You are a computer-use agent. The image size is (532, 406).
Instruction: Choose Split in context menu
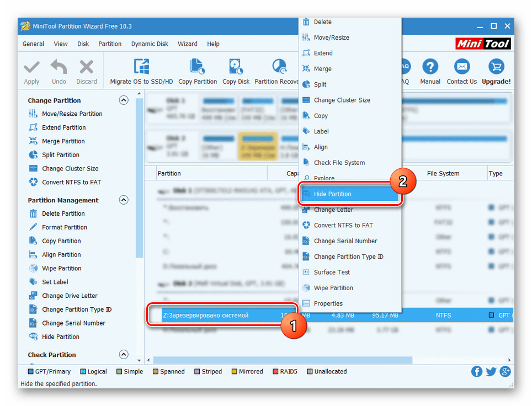click(350, 84)
